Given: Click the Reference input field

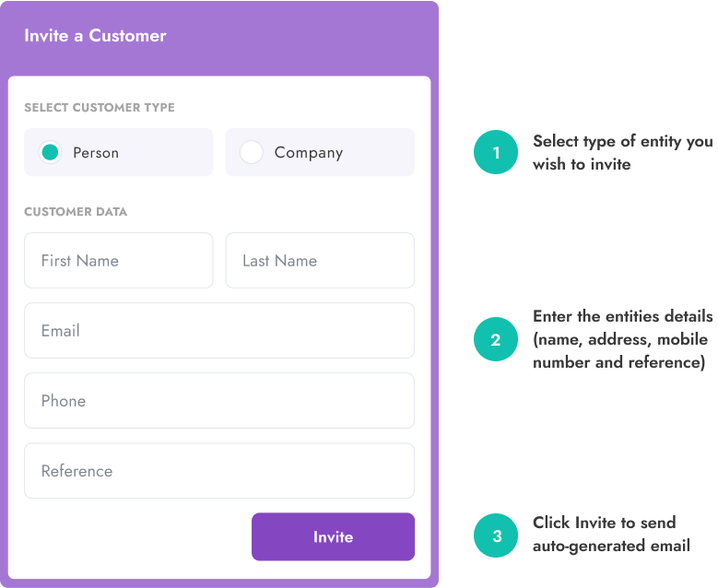Looking at the screenshot, I should [x=219, y=471].
